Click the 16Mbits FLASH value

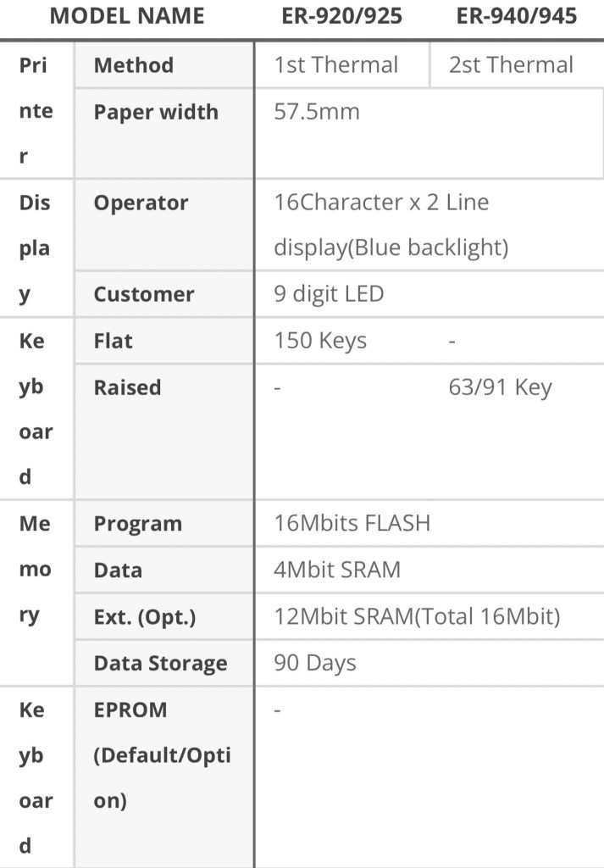coord(352,523)
